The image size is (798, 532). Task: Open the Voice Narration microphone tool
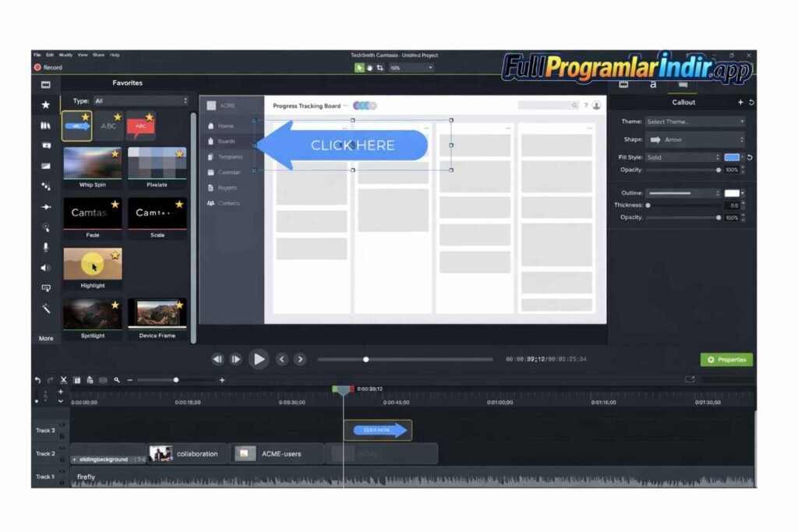46,248
